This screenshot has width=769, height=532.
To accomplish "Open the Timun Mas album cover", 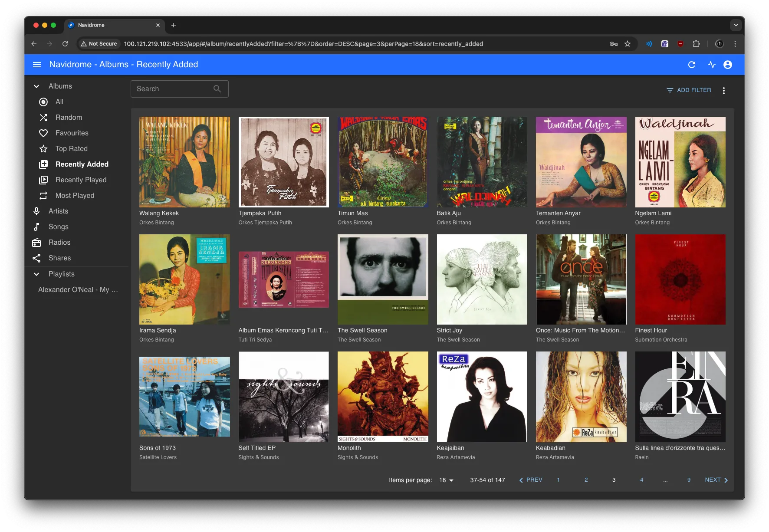I will tap(383, 162).
